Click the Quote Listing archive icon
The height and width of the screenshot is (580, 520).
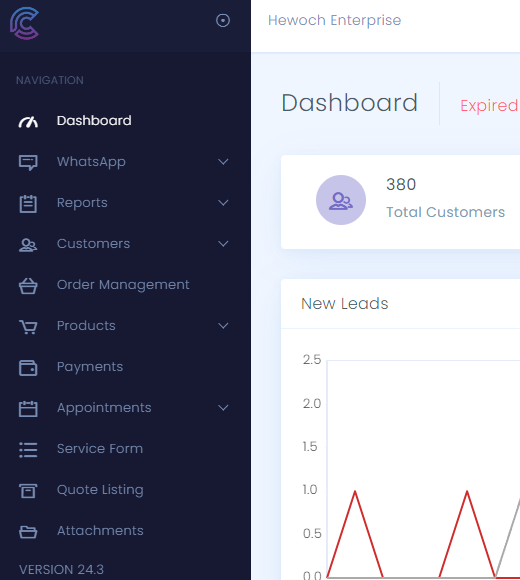(28, 491)
